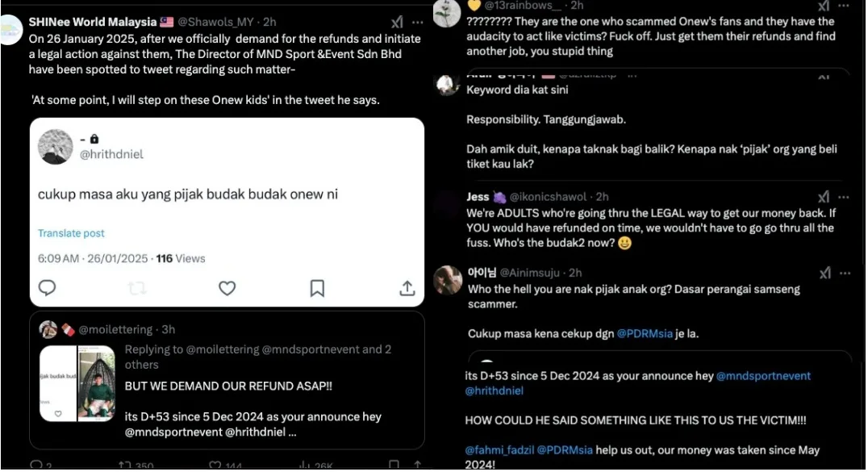Viewport: 868px width, 472px height.
Task: Click the Grok icon on the Ainimsuju reply
Action: click(824, 273)
